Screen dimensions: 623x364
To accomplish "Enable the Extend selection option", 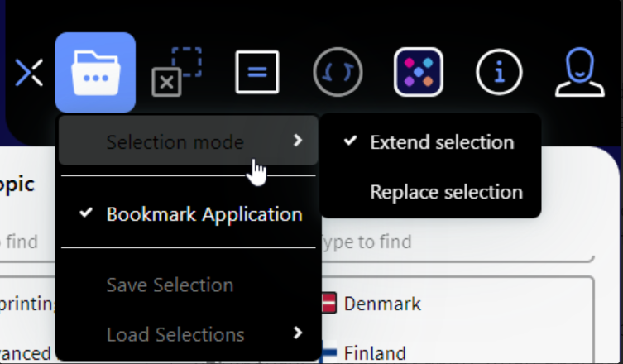I will 442,142.
